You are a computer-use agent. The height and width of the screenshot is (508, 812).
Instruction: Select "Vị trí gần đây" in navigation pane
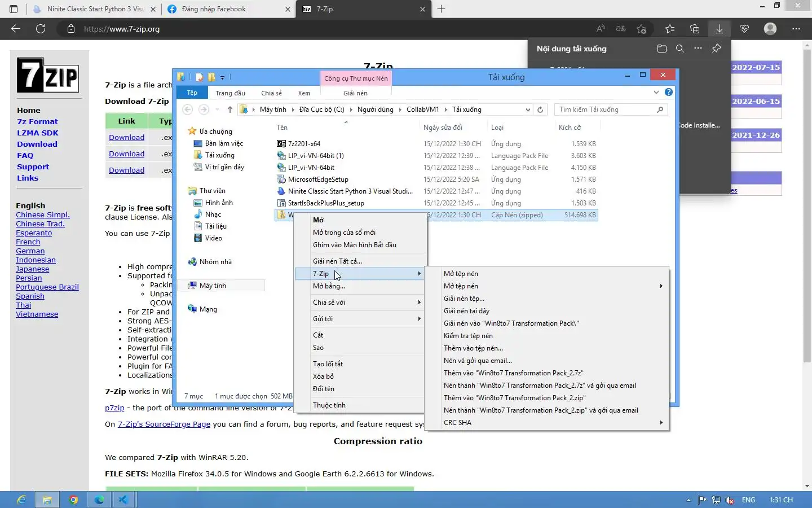click(x=224, y=167)
